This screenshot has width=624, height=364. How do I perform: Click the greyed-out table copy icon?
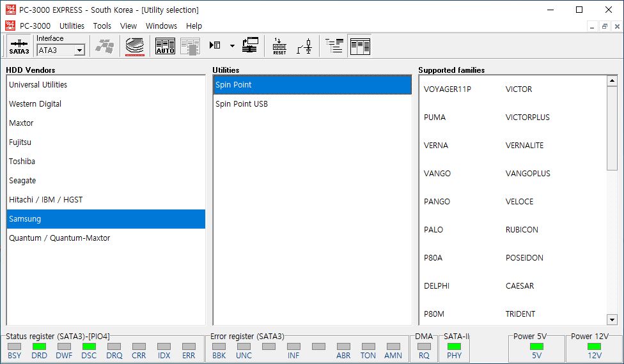tap(191, 47)
